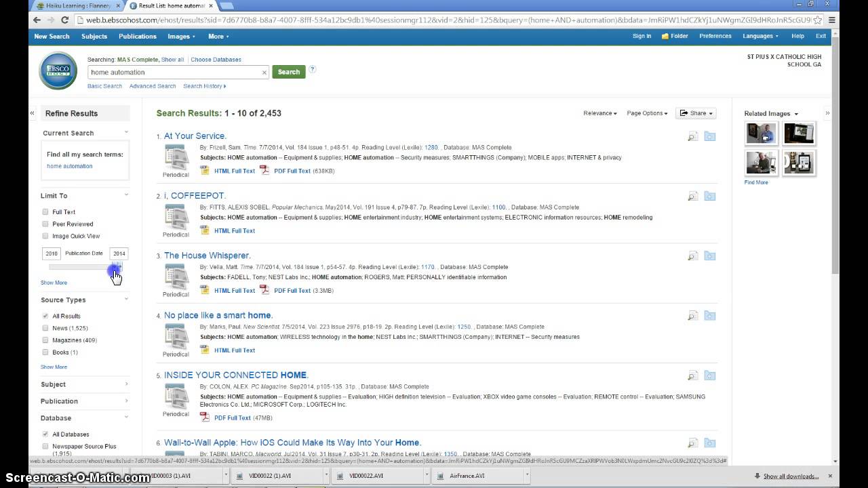Open Publications in the top menu
This screenshot has width=868, height=488.
coord(138,37)
